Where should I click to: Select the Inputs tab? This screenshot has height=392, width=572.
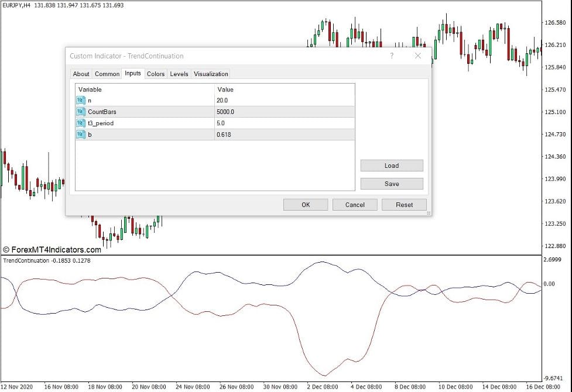[x=132, y=74]
